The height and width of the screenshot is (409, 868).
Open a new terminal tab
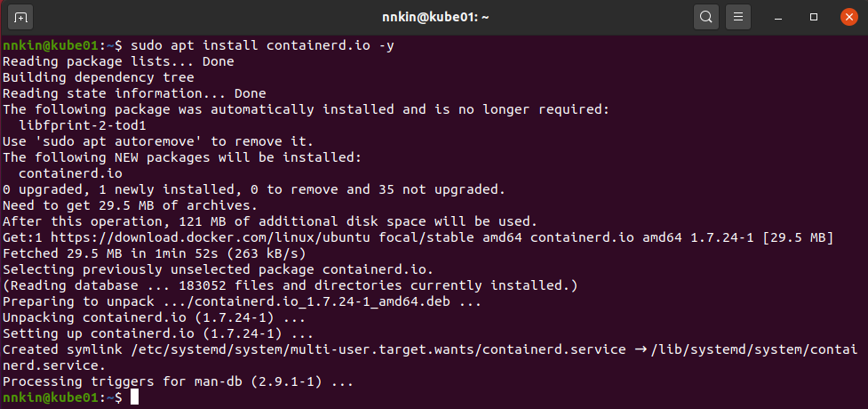pos(21,17)
